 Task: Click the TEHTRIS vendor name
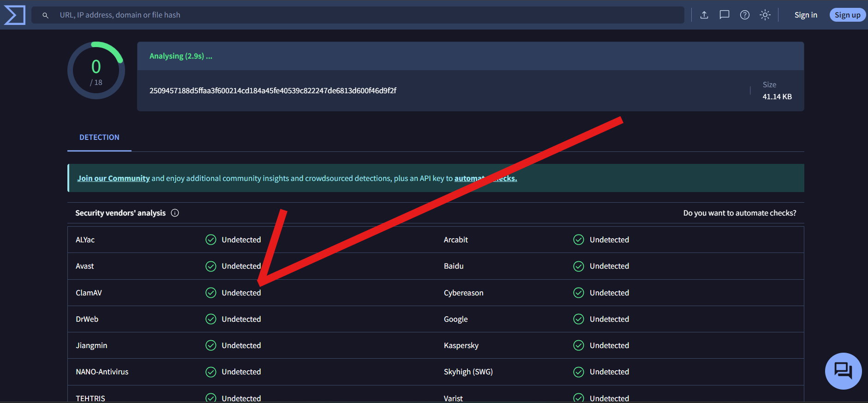[x=90, y=398]
